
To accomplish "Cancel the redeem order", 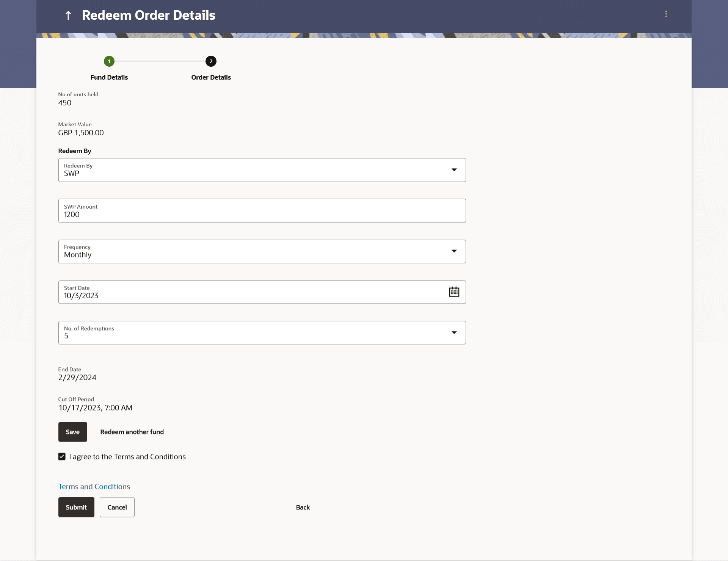I will pos(117,507).
